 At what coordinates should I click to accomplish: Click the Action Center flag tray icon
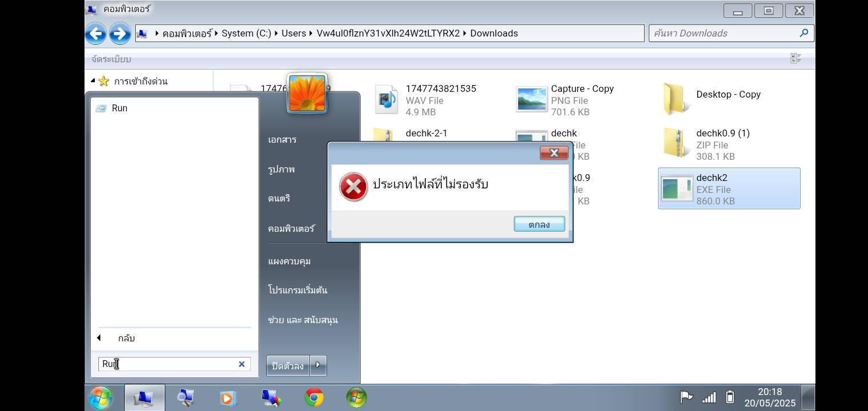point(686,397)
